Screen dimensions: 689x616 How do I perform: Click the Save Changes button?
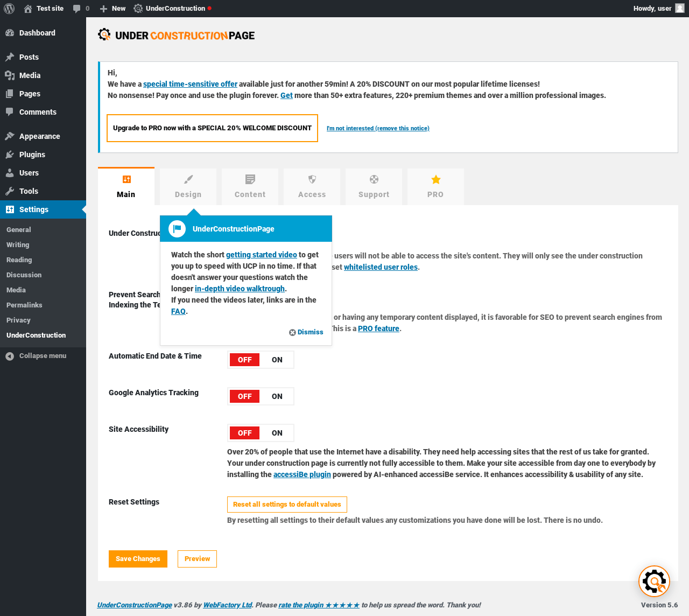click(138, 559)
